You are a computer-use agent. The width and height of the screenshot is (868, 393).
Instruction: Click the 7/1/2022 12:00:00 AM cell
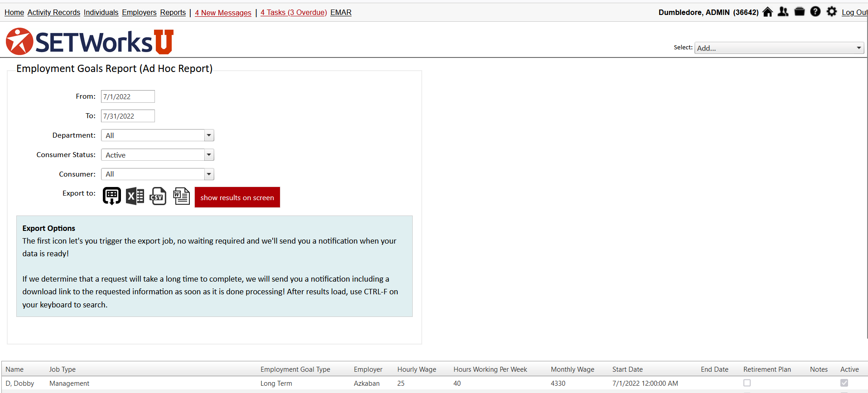tap(645, 383)
